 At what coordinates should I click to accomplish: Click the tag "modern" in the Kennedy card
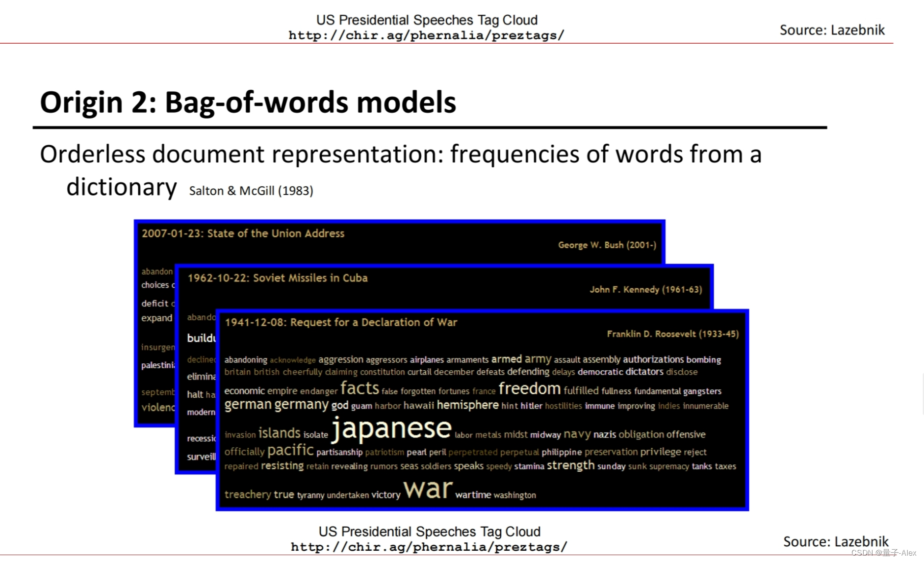tap(201, 412)
